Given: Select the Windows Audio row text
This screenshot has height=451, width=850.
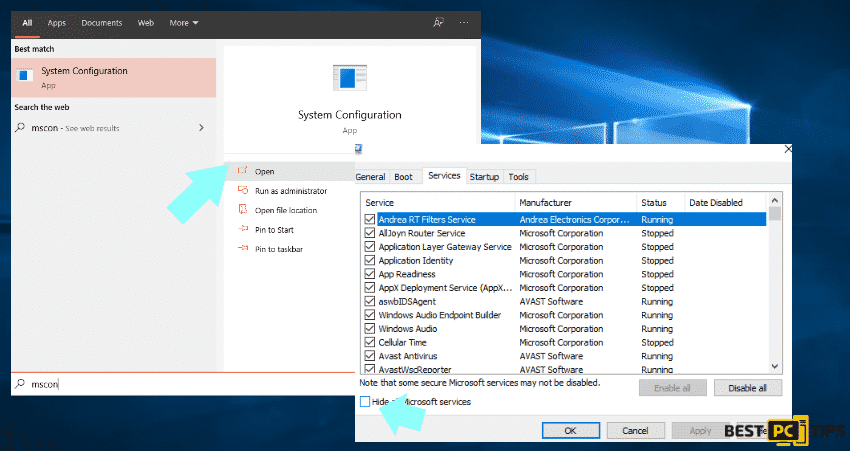Looking at the screenshot, I should coord(408,328).
